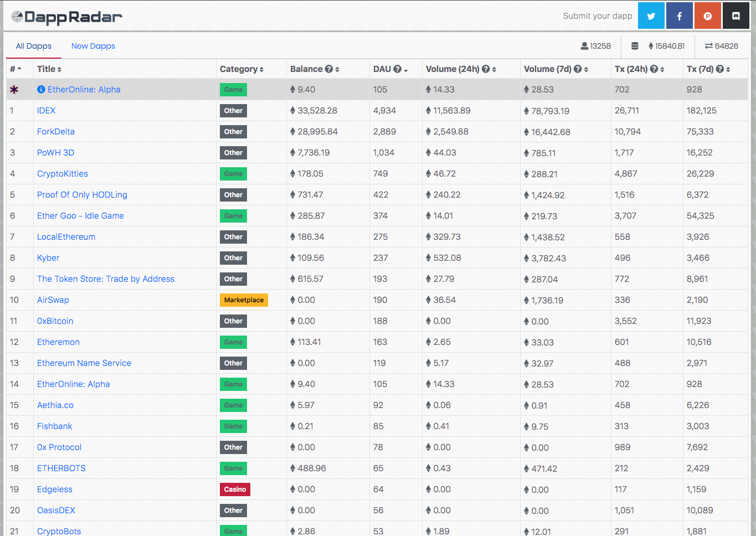Open the OasisDEX dapp link
756x536 pixels.
pyautogui.click(x=56, y=510)
